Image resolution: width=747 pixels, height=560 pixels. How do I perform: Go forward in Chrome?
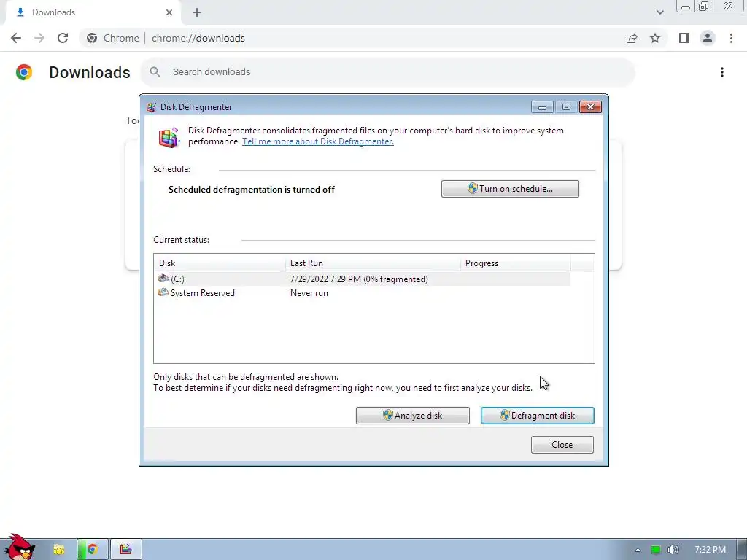click(x=39, y=38)
